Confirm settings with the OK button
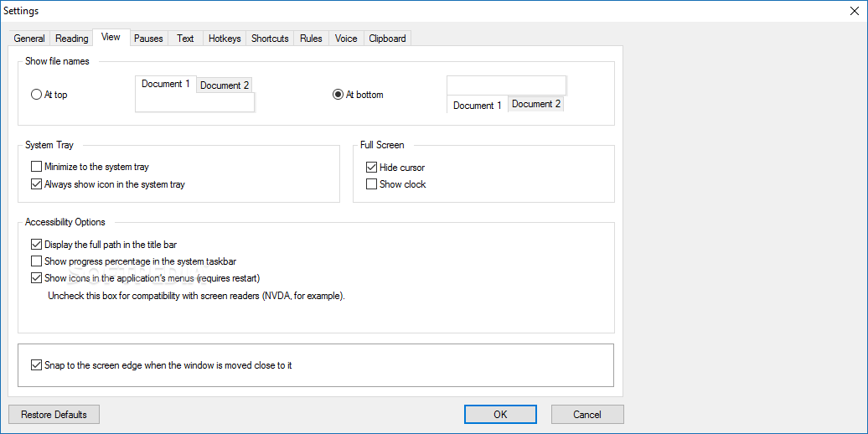The image size is (868, 434). 500,415
